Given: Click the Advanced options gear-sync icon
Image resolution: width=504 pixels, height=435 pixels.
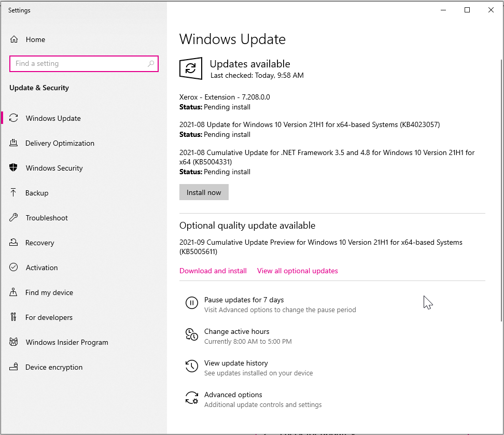Looking at the screenshot, I should click(191, 398).
